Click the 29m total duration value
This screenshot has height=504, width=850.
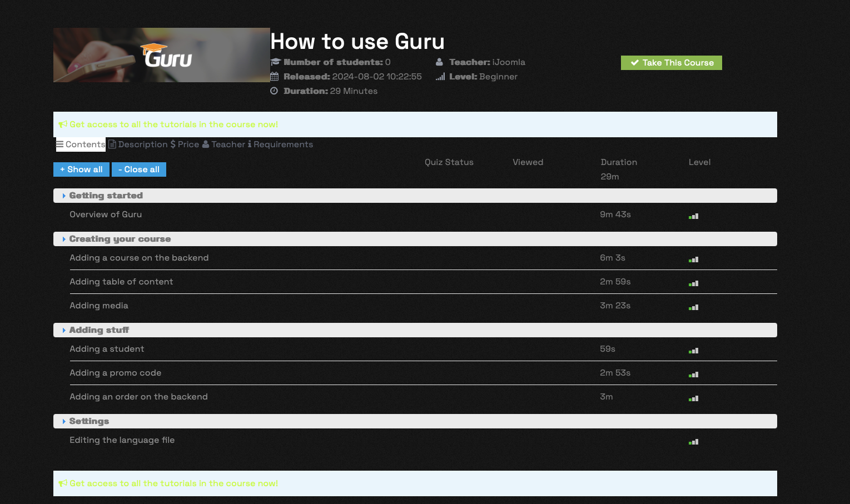610,177
